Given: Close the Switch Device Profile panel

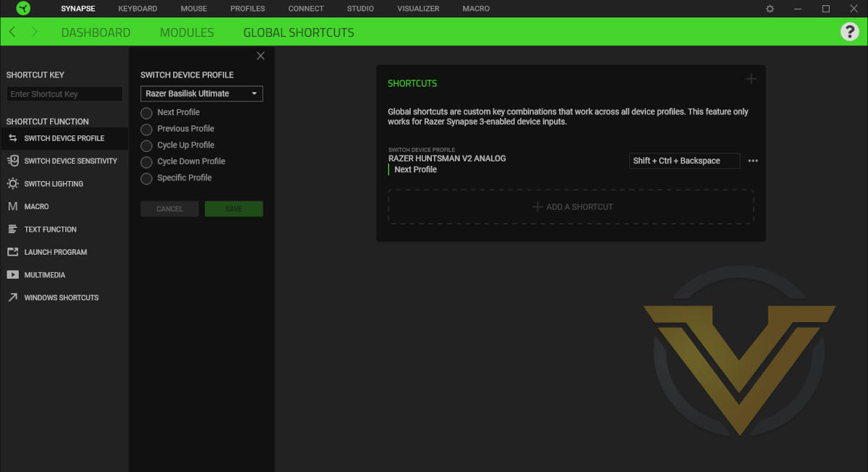Looking at the screenshot, I should pos(260,56).
